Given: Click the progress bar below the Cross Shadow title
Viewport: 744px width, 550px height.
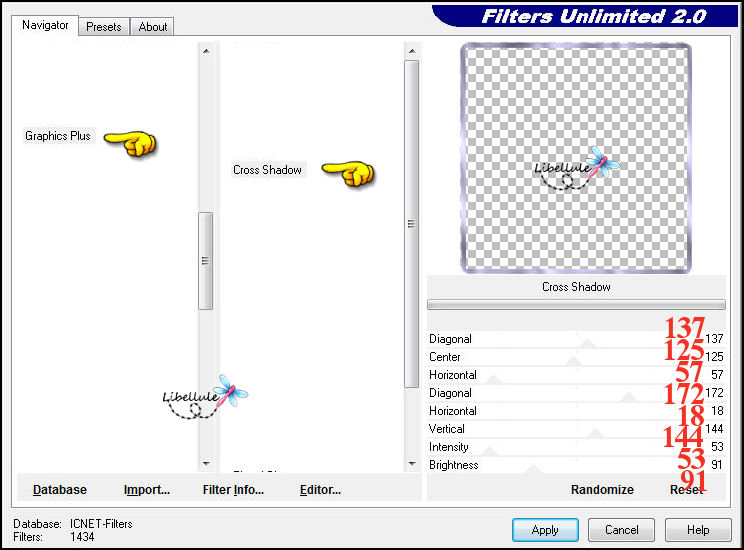Looking at the screenshot, I should click(576, 304).
